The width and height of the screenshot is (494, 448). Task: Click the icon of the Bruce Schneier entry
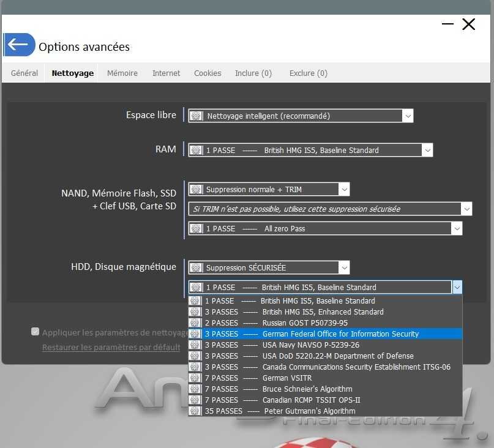(x=195, y=389)
